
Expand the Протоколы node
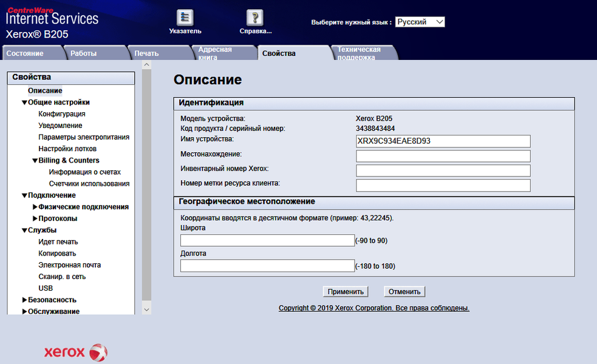[x=35, y=218]
